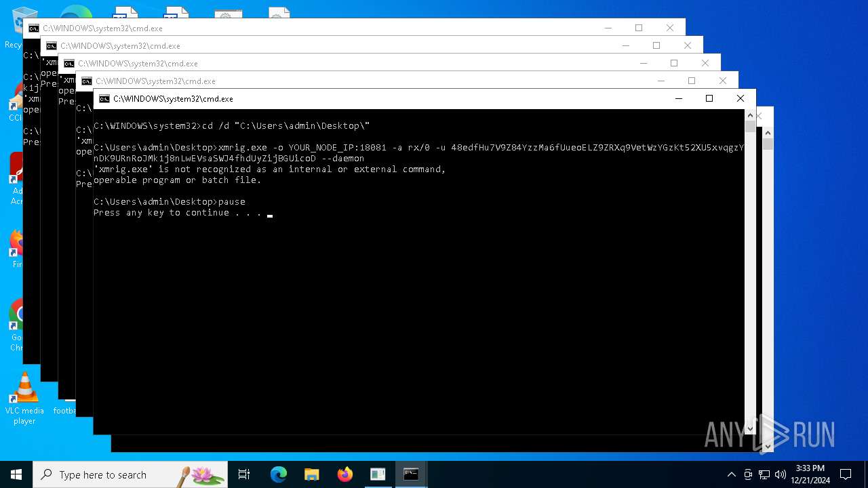Open Task View from the taskbar
868x488 pixels.
pos(244,474)
